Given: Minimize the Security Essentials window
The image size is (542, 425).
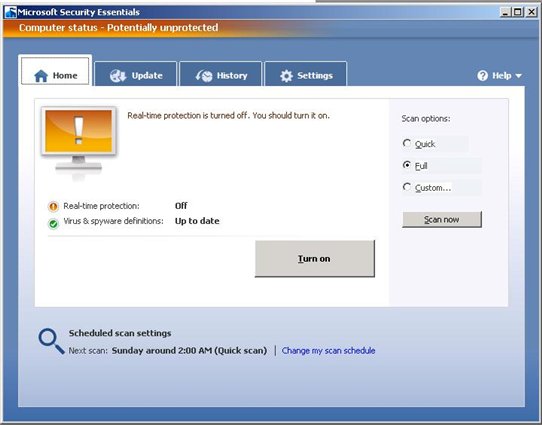Looking at the screenshot, I should (x=505, y=12).
